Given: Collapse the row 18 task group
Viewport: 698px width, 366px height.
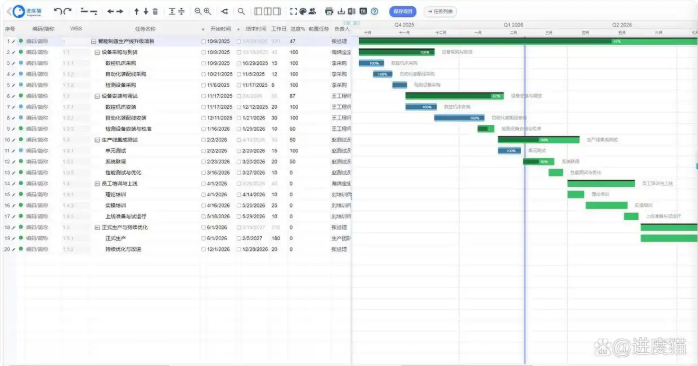Looking at the screenshot, I should 97,227.
